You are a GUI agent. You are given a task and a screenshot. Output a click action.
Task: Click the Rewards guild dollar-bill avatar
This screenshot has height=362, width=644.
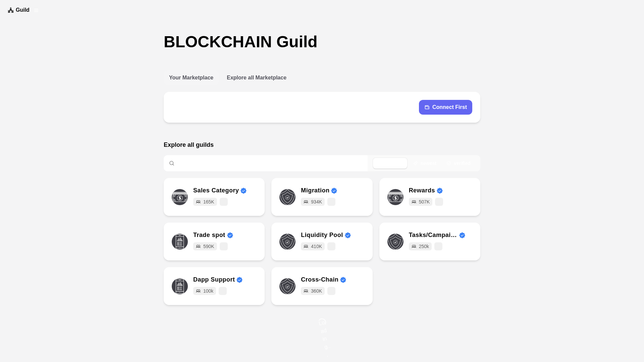395,197
